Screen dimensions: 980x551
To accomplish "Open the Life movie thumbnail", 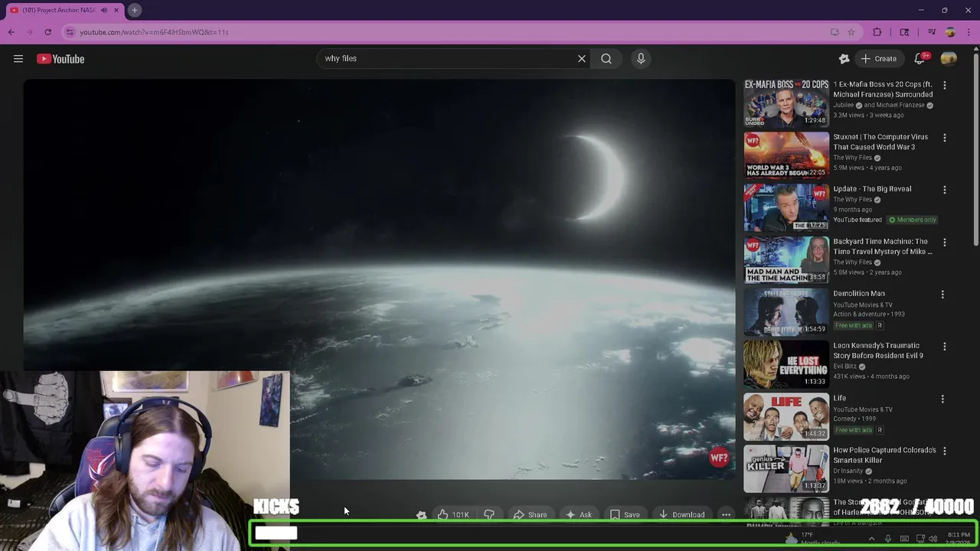I will tap(786, 416).
